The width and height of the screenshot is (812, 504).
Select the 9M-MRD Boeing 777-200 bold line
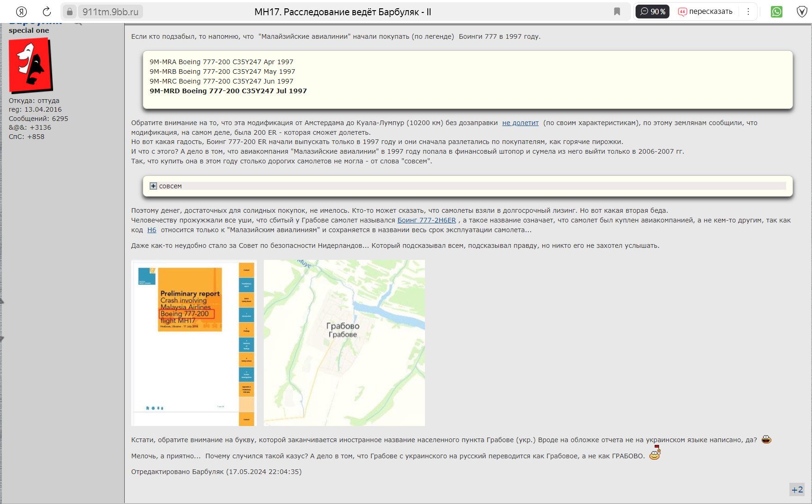[x=228, y=91]
